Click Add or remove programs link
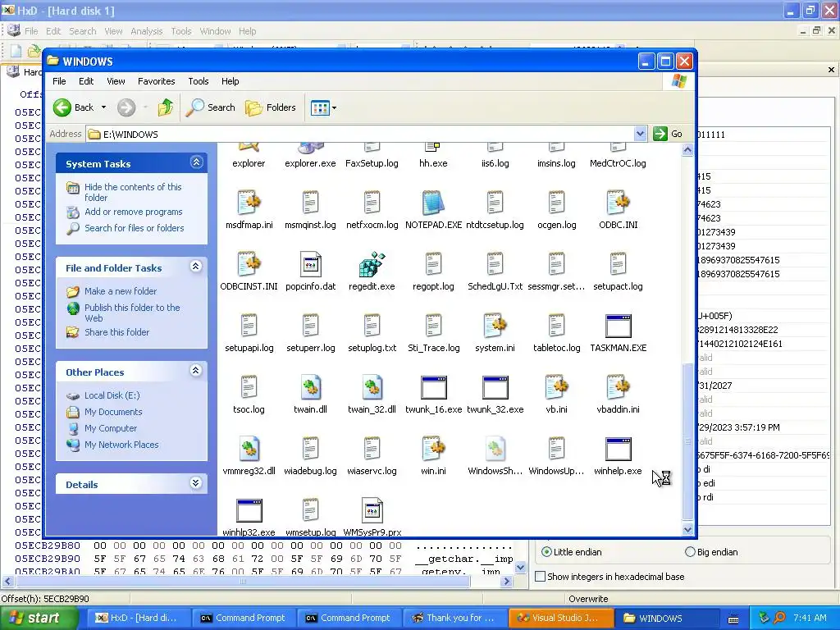 [x=134, y=212]
